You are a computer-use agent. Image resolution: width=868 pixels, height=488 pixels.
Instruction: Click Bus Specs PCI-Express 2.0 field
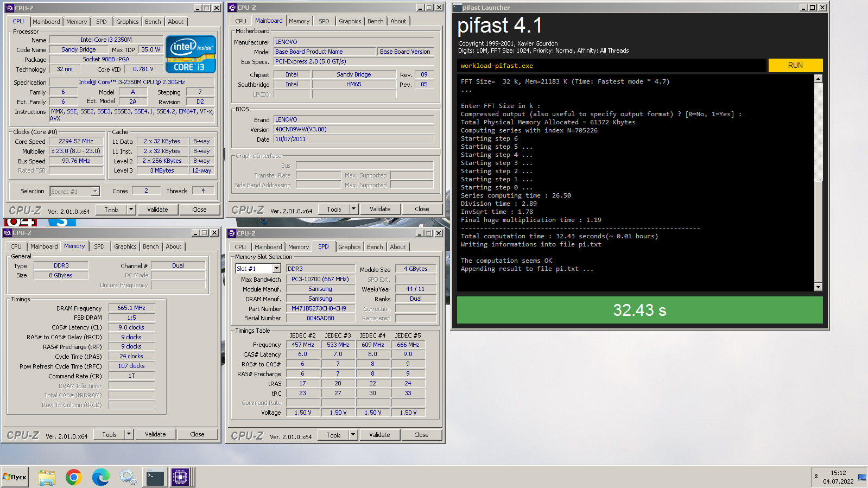[x=354, y=61]
